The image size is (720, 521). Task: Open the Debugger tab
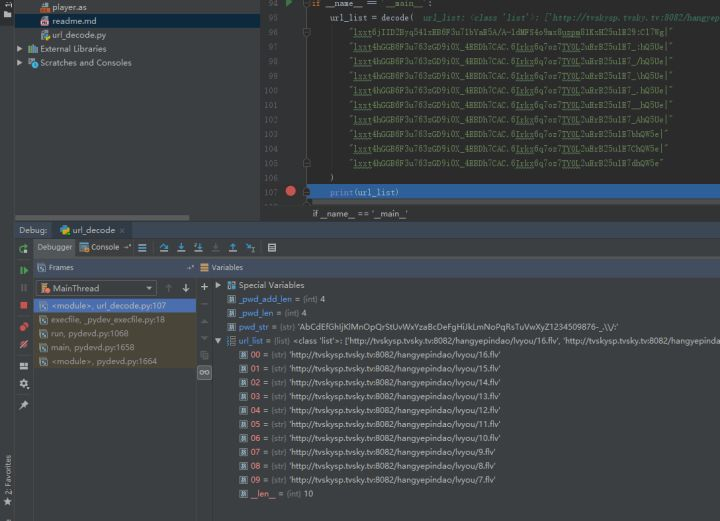[x=55, y=247]
